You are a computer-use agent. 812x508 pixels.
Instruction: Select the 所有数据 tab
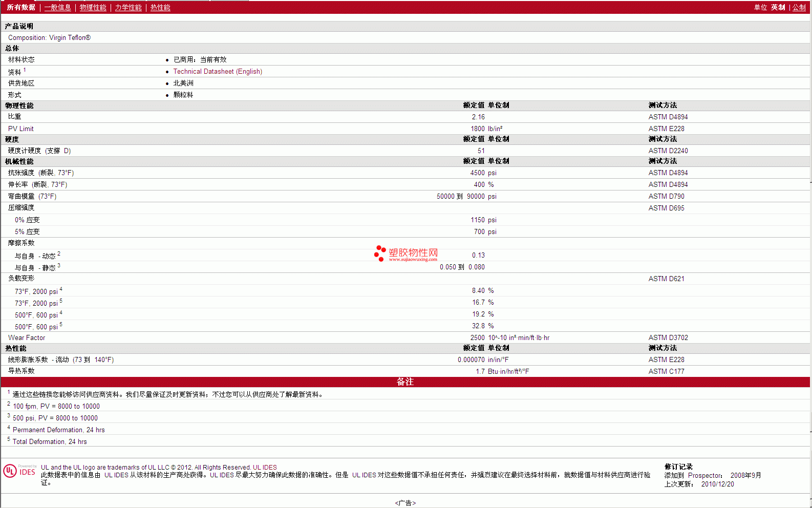(21, 7)
